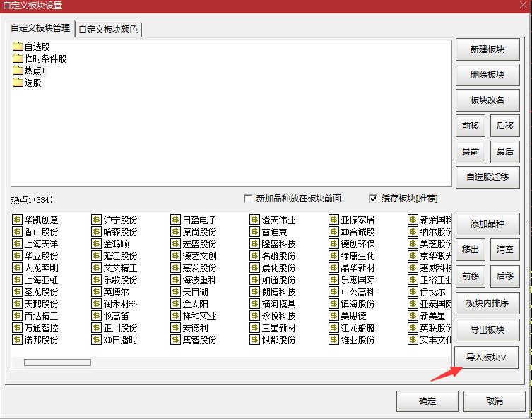Select stock 天鹅股份 in the list
The image size is (532, 419).
point(41,304)
